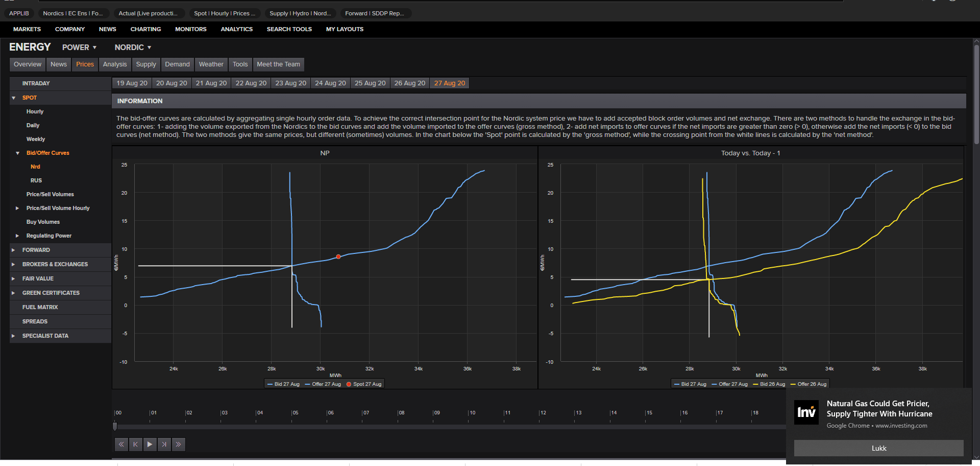980x466 pixels.
Task: Click the timeline slider handle at 00
Action: tap(115, 426)
